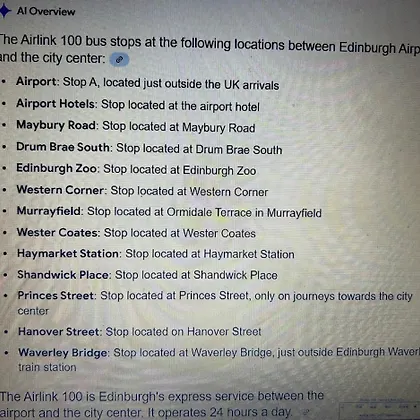Viewport: 420px width, 420px height.
Task: Select the 'Airport Hotels' bold label
Action: pyautogui.click(x=55, y=104)
